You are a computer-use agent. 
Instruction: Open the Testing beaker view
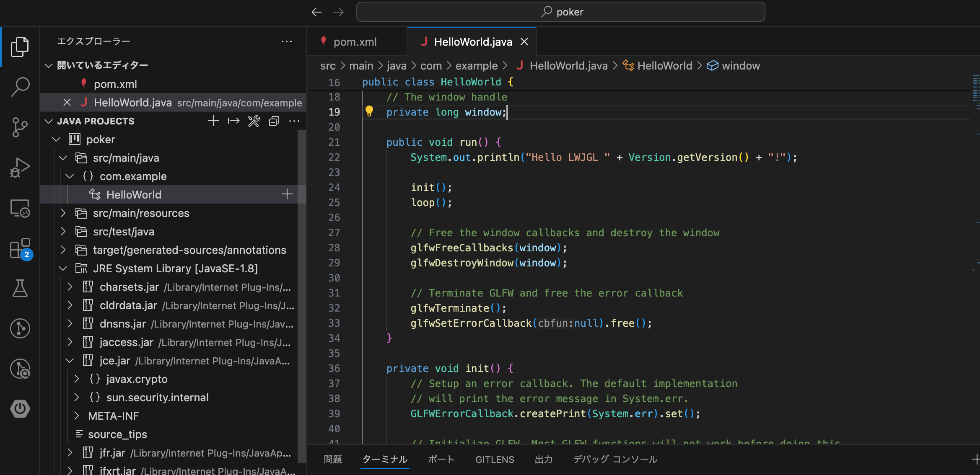tap(20, 288)
